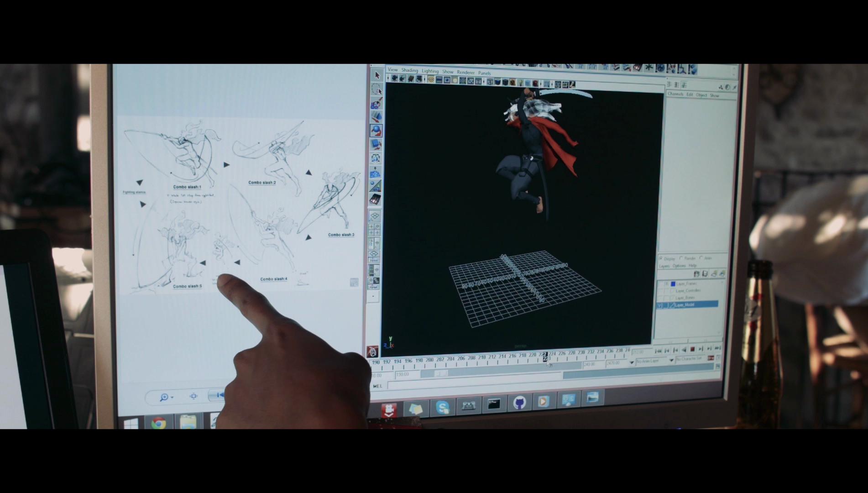Image resolution: width=868 pixels, height=493 pixels.
Task: Select the Render radio button in the Layer Editor
Action: point(681,258)
